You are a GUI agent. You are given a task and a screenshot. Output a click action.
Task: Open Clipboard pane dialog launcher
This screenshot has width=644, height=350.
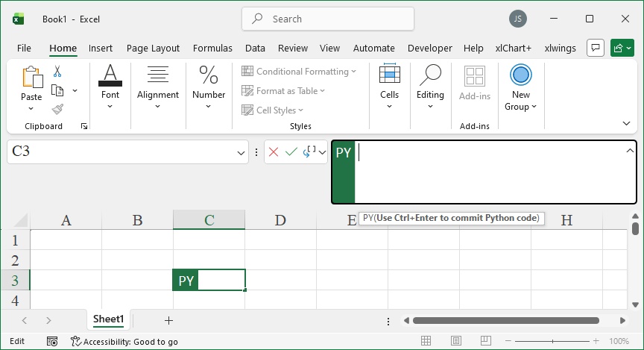(84, 126)
